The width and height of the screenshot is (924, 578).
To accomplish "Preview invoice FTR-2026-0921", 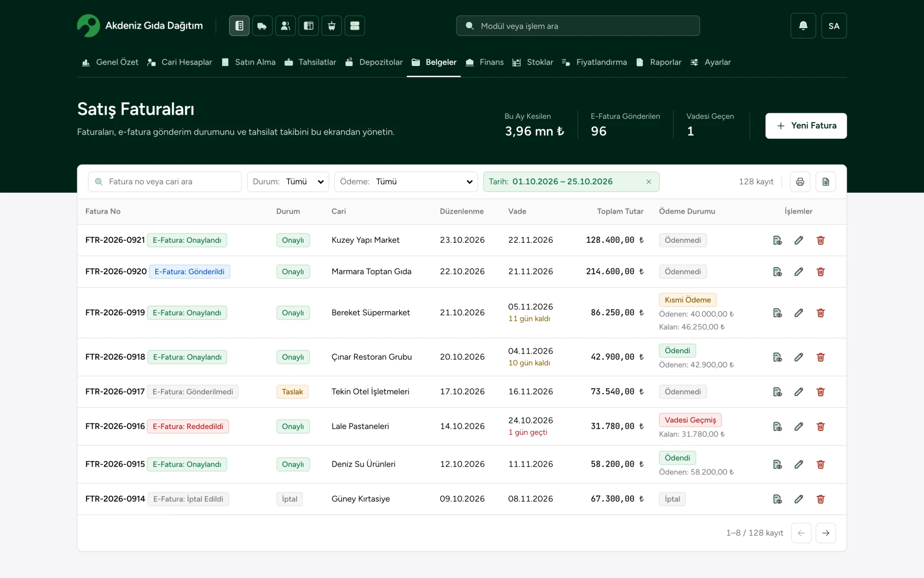I will [778, 240].
